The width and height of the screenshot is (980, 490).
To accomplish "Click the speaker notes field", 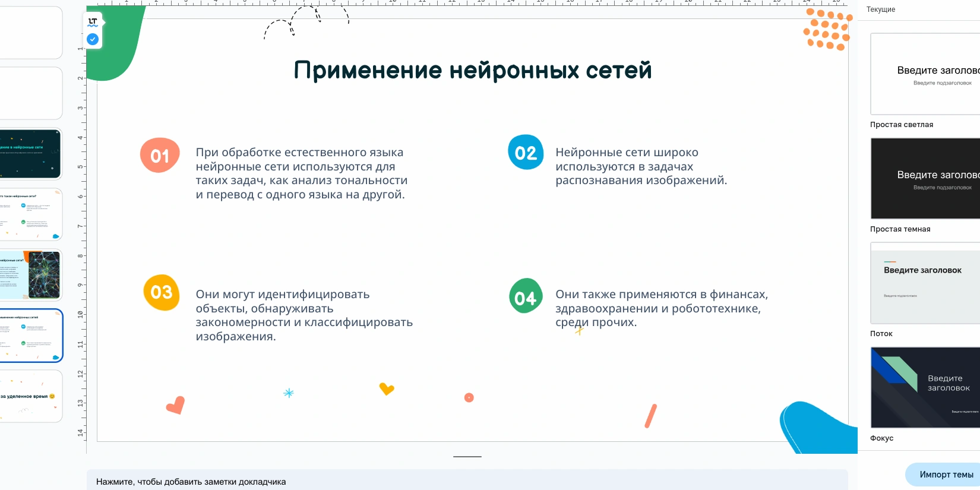I will click(x=467, y=482).
